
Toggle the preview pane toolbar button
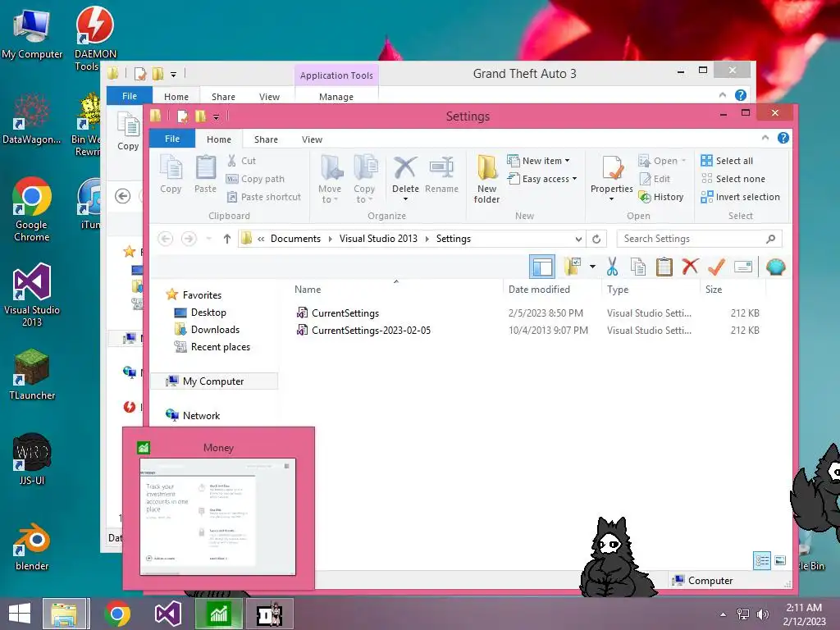pyautogui.click(x=542, y=267)
